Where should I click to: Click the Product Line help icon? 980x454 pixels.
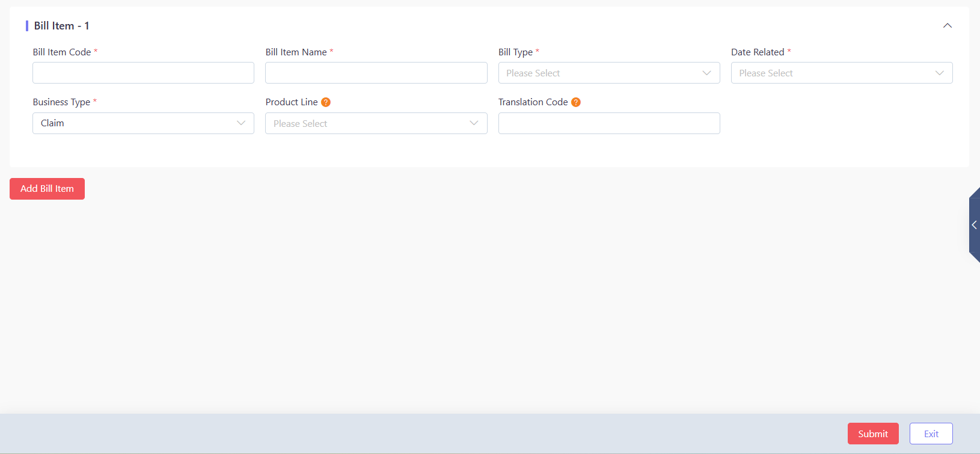point(326,102)
